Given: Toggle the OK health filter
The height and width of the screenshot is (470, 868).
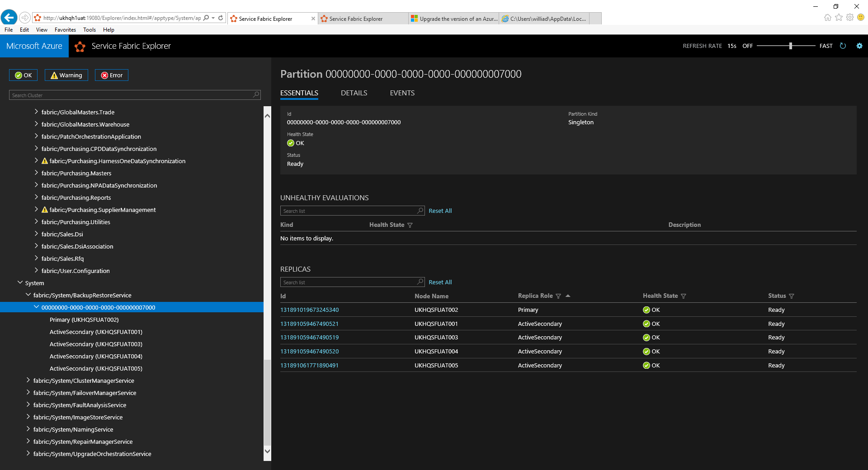Looking at the screenshot, I should click(24, 75).
